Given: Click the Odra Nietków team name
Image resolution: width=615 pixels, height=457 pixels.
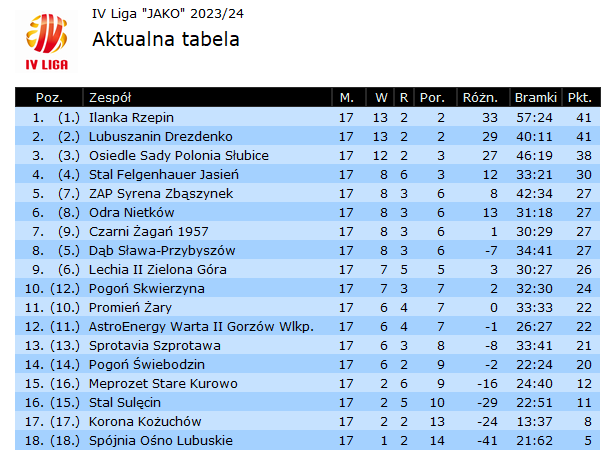Looking at the screenshot, I should click(131, 213).
